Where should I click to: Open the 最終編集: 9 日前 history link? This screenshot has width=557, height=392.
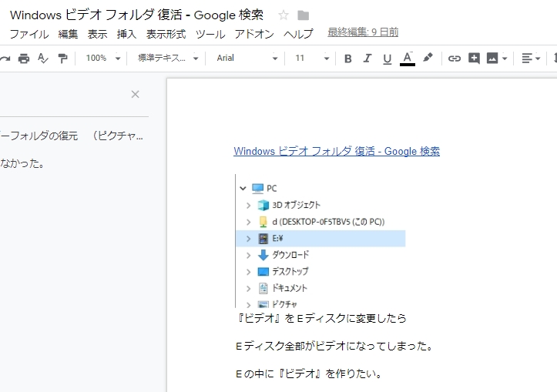point(363,32)
